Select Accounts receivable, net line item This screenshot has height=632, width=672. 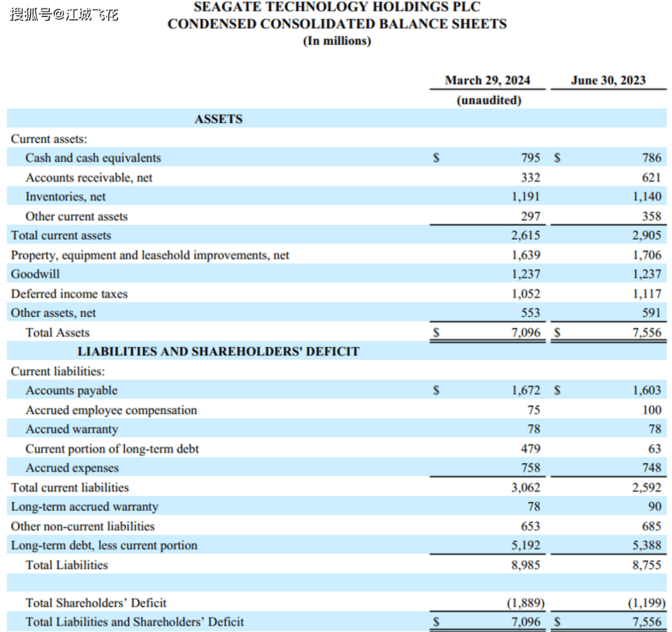tap(89, 177)
